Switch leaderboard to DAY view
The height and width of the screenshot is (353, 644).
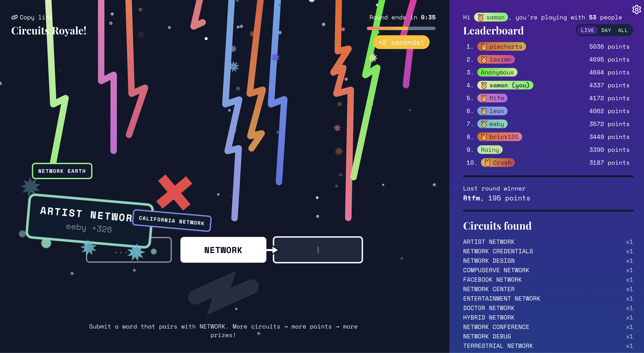click(x=606, y=30)
